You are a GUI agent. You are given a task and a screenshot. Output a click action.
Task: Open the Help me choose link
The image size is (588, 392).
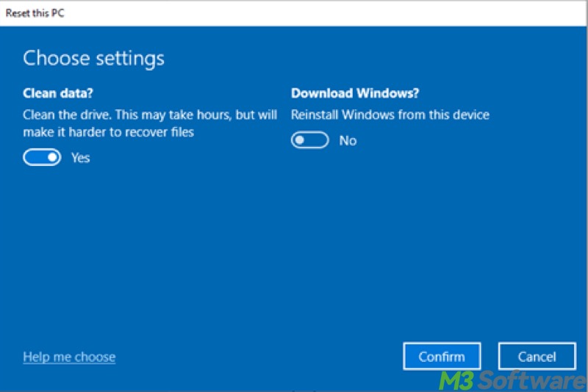(x=69, y=357)
